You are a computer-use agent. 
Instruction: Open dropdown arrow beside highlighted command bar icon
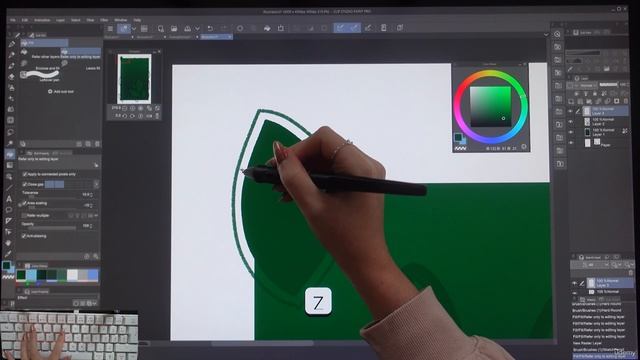(133, 28)
